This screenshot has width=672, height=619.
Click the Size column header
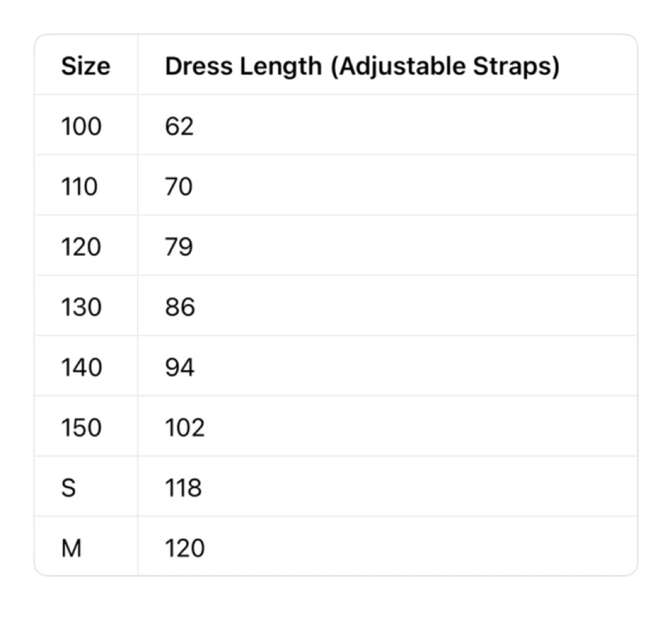click(86, 66)
